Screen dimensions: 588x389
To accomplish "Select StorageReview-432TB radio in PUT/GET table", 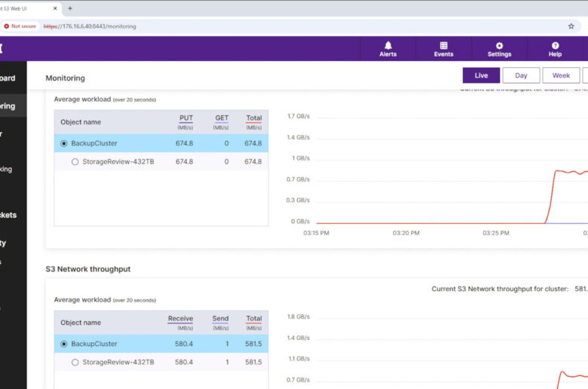I will pos(75,161).
